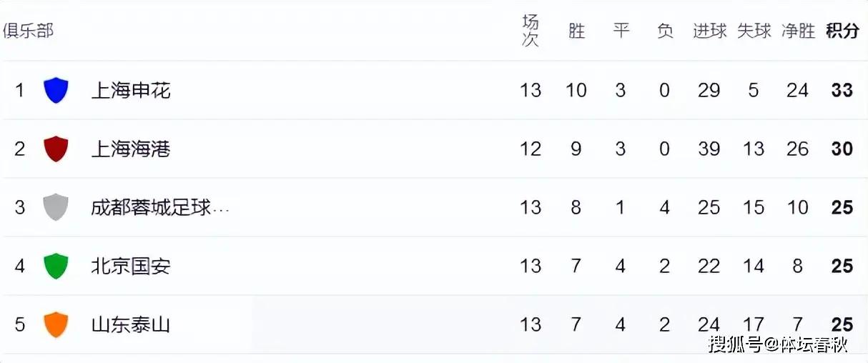Select the 山东泰山 team name
868x363 pixels.
click(x=131, y=324)
